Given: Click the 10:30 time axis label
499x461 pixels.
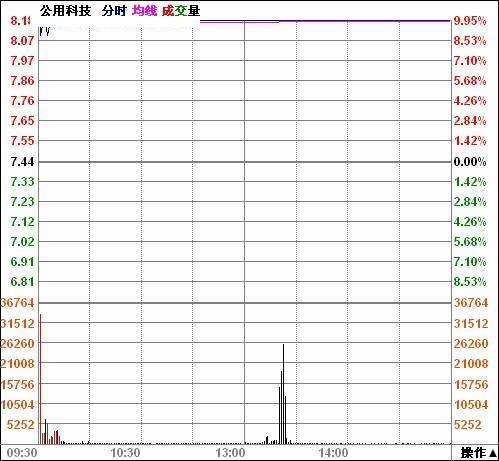Looking at the screenshot, I should tap(125, 453).
